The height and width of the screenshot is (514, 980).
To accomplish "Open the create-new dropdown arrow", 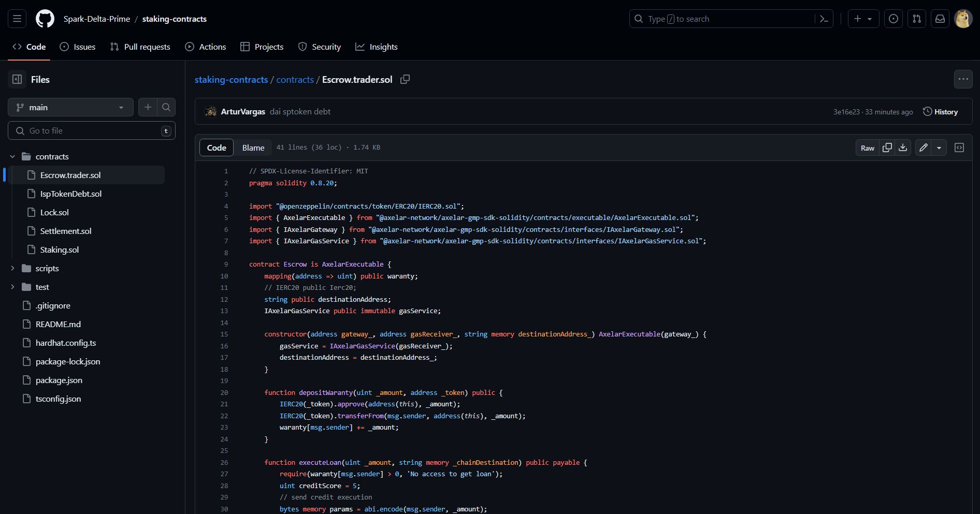I will coord(870,19).
